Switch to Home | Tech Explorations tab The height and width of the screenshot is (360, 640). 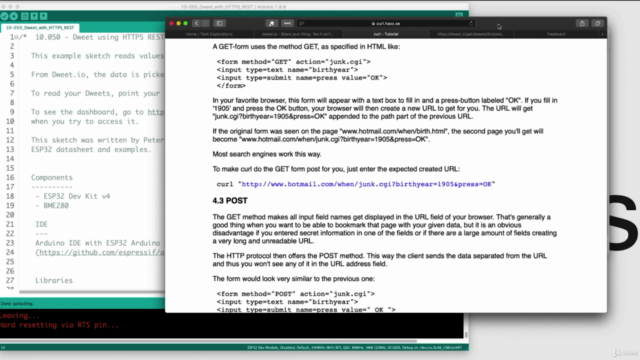(209, 34)
